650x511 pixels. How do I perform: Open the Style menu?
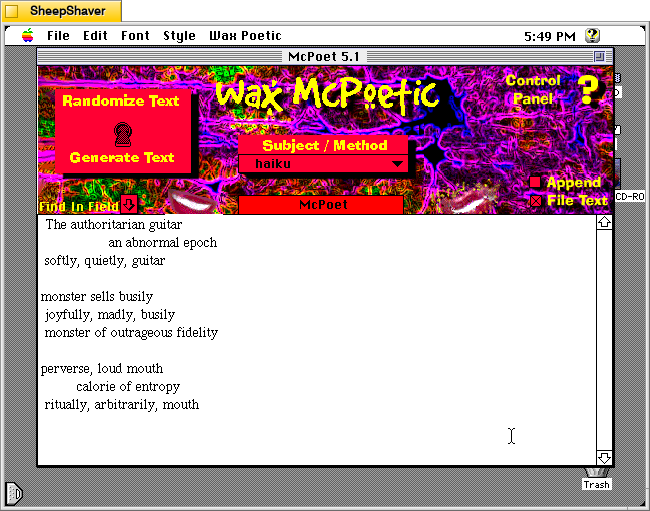(179, 36)
